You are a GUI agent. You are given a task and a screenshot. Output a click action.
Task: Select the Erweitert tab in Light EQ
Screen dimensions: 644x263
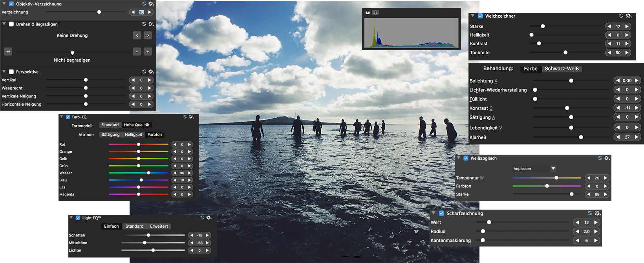click(x=159, y=226)
